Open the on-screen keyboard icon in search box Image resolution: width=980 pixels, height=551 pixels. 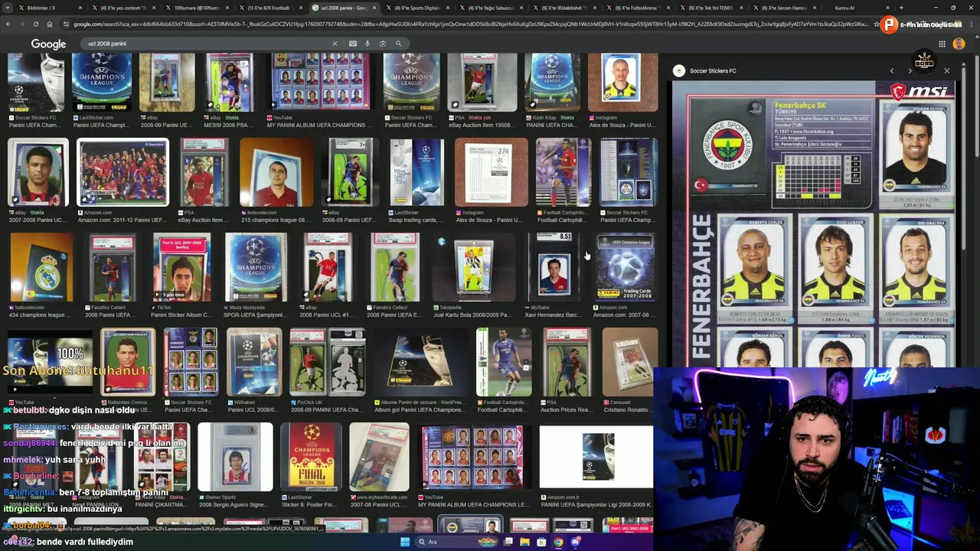point(352,44)
